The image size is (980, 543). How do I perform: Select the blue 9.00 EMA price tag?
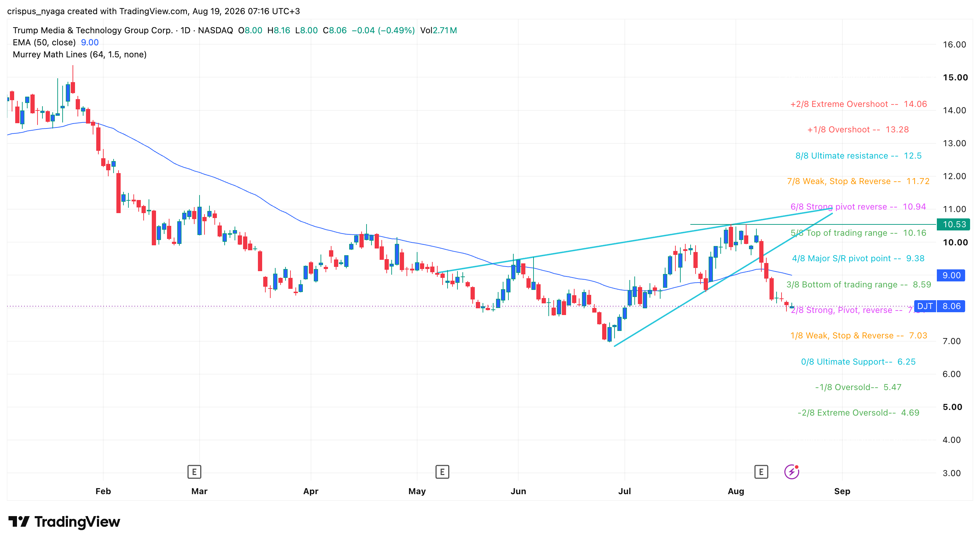click(951, 275)
